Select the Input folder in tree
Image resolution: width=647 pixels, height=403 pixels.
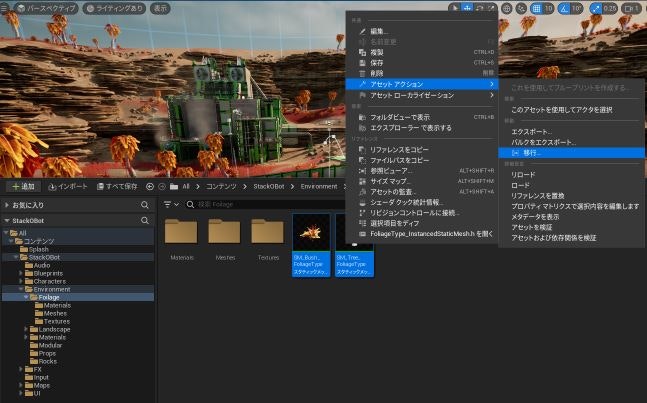(x=41, y=377)
